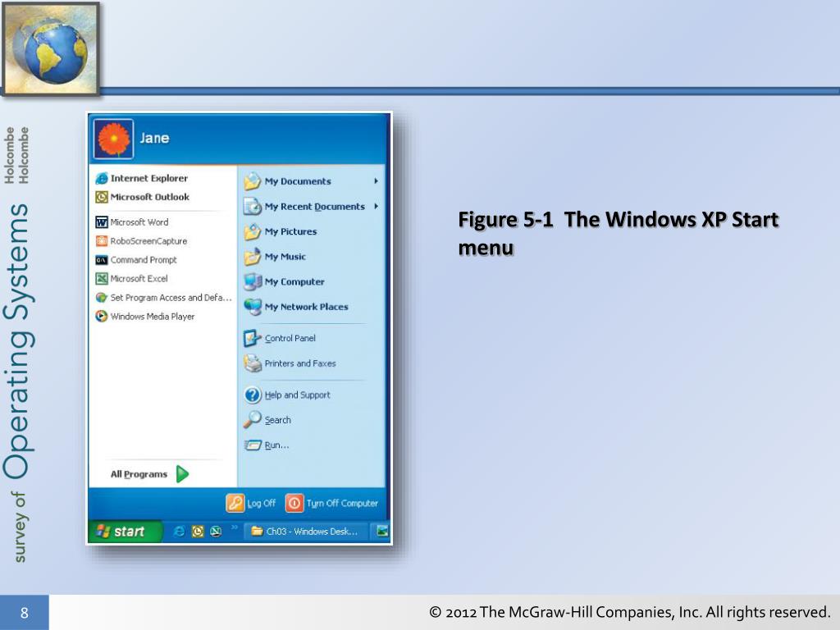Click the partially visible taskbar picture button
The height and width of the screenshot is (630, 840).
pyautogui.click(x=382, y=532)
